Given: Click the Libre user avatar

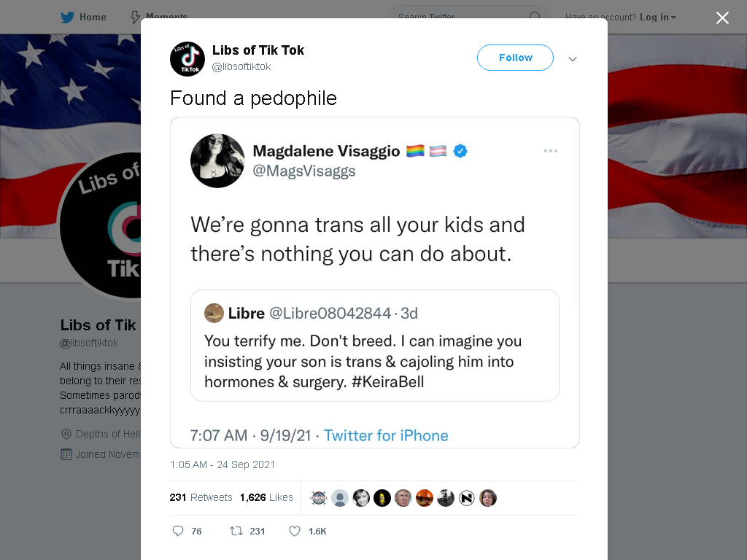Looking at the screenshot, I should (214, 313).
